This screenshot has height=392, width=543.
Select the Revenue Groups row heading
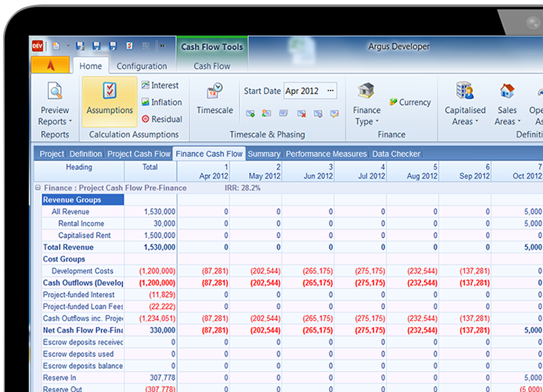point(83,200)
